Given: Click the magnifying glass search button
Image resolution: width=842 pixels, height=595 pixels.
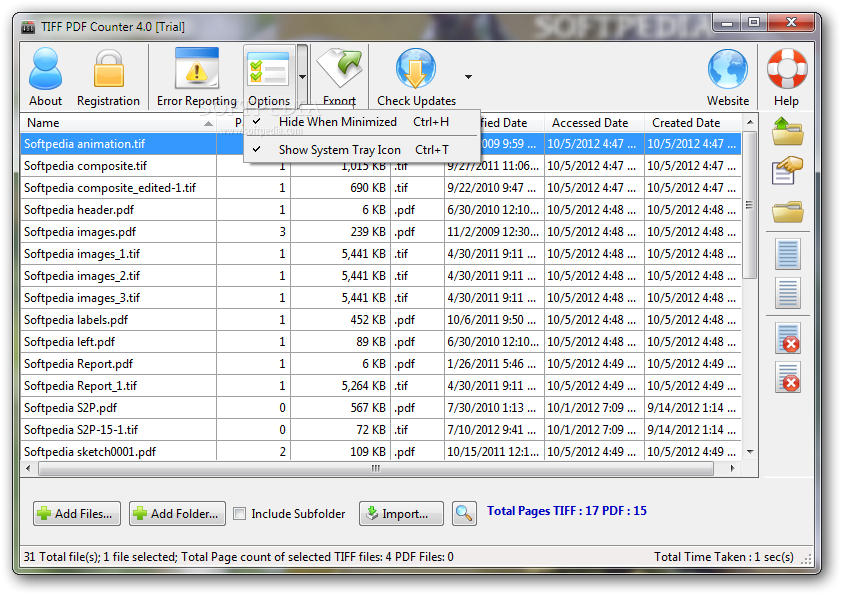Looking at the screenshot, I should [x=464, y=513].
